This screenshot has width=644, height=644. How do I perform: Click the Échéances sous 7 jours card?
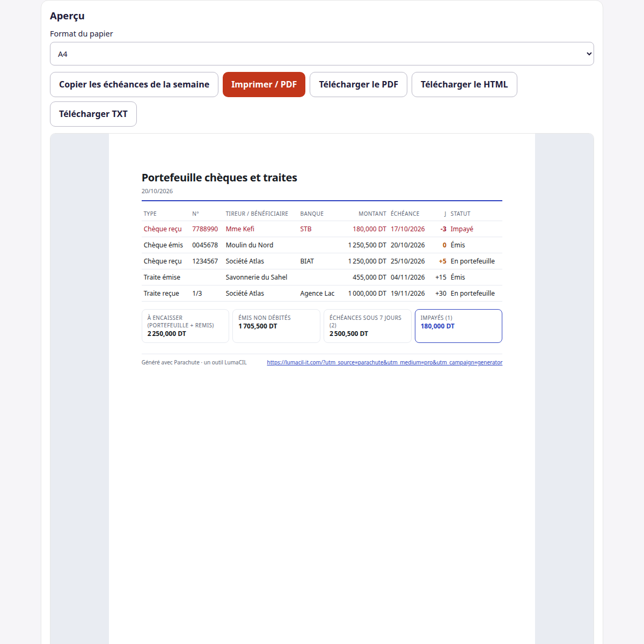pos(368,326)
